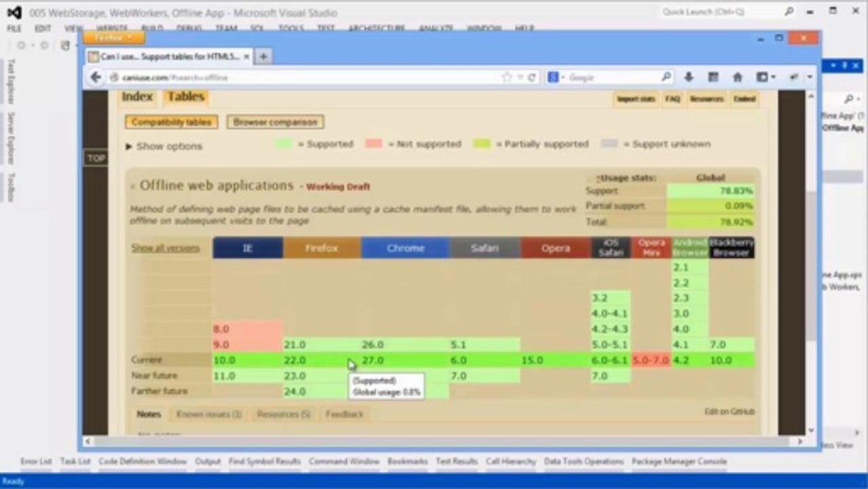Image resolution: width=868 pixels, height=489 pixels.
Task: Close the 'Can I use...' tab
Action: (246, 56)
